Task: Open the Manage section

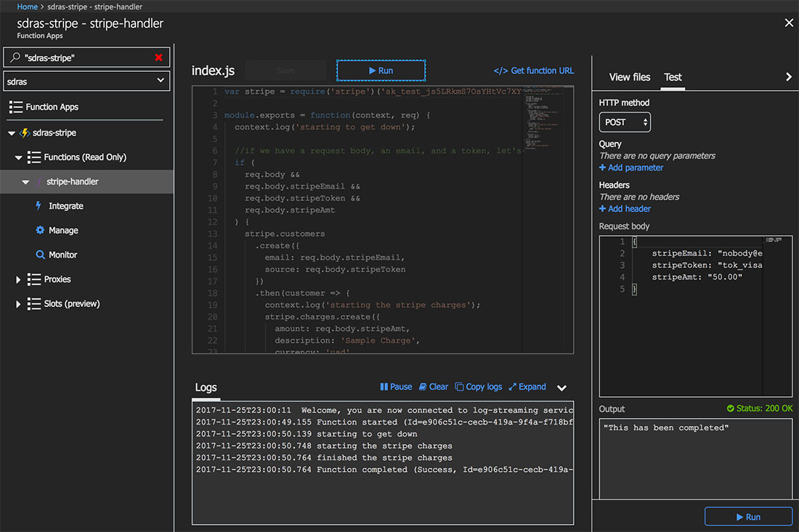Action: (63, 231)
